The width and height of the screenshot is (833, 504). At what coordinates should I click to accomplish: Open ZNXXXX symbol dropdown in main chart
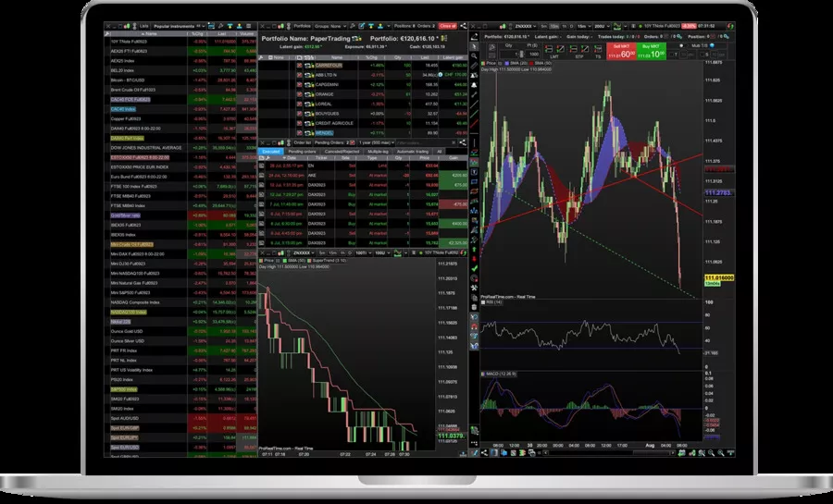click(526, 26)
